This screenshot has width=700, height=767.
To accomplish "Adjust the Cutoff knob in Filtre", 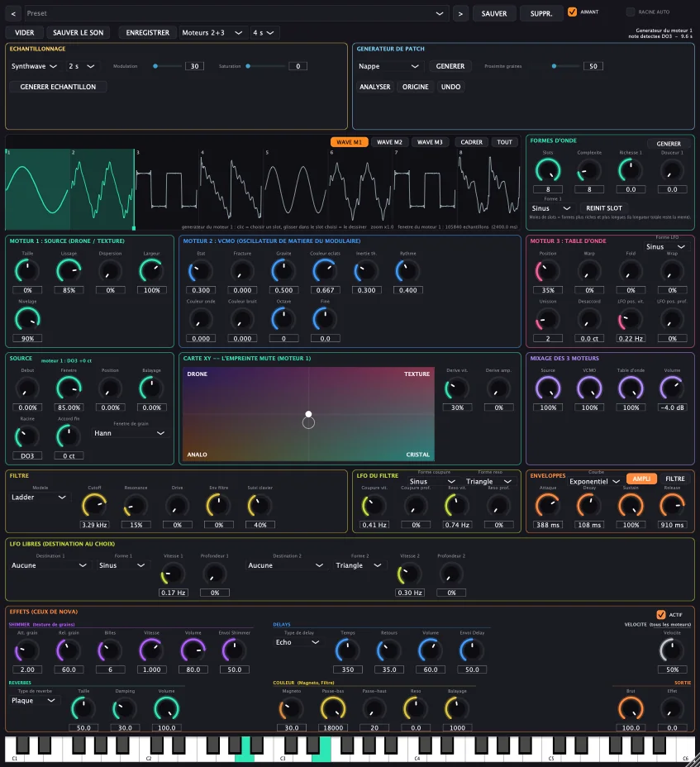I will [x=94, y=506].
